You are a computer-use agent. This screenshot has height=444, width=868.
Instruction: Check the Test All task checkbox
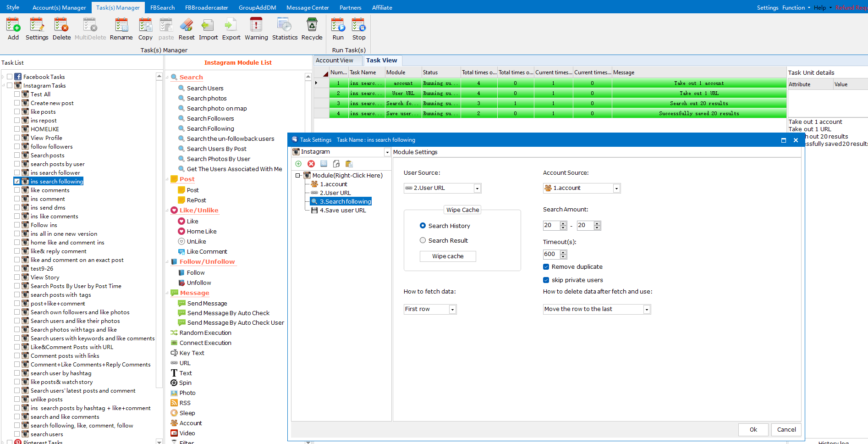pos(17,94)
